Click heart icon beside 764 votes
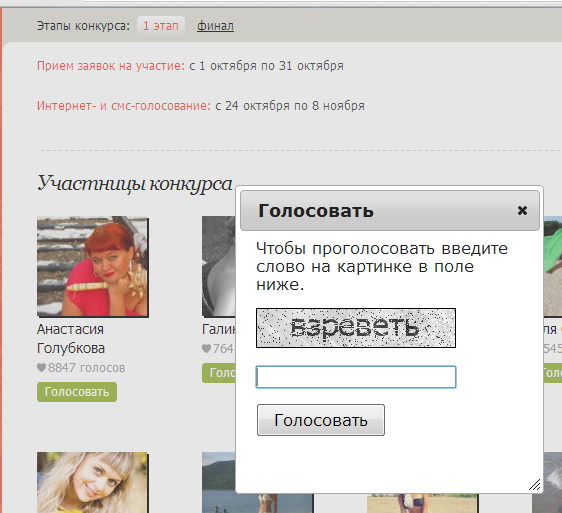 pyautogui.click(x=206, y=348)
